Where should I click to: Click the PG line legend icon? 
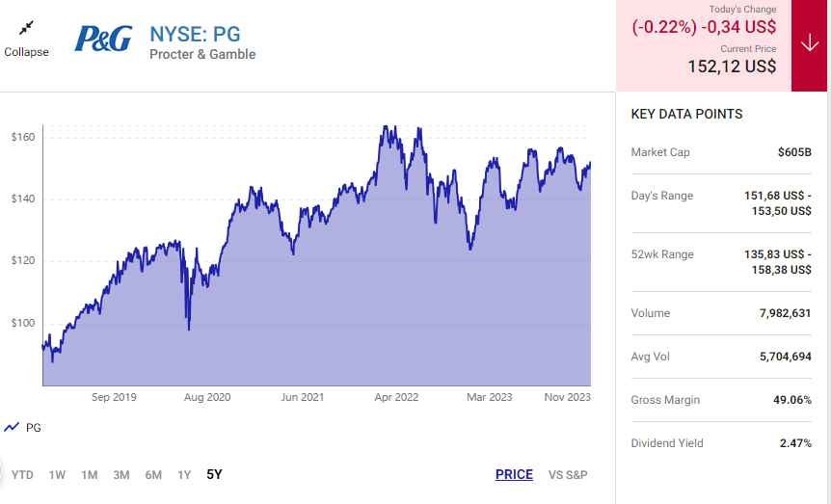click(13, 427)
